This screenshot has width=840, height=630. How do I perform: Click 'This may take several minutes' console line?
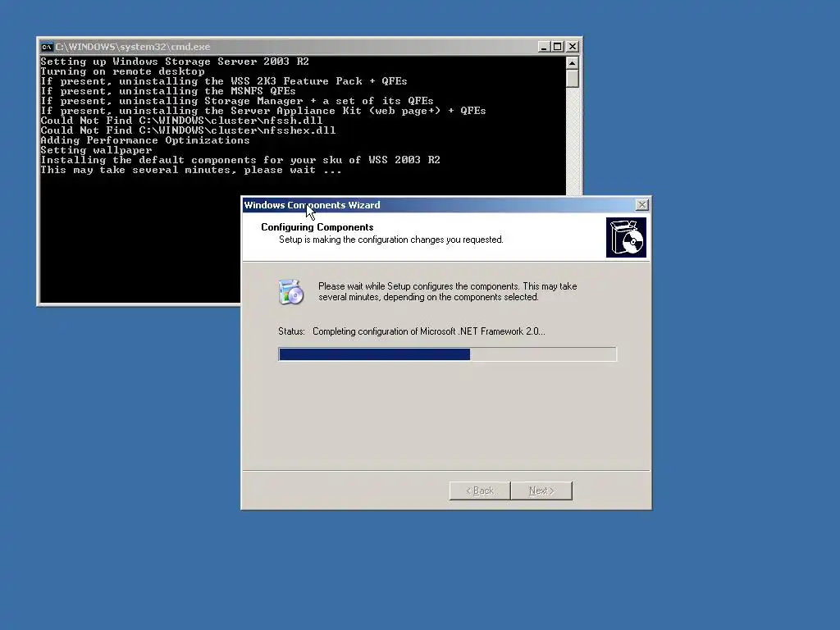(191, 170)
